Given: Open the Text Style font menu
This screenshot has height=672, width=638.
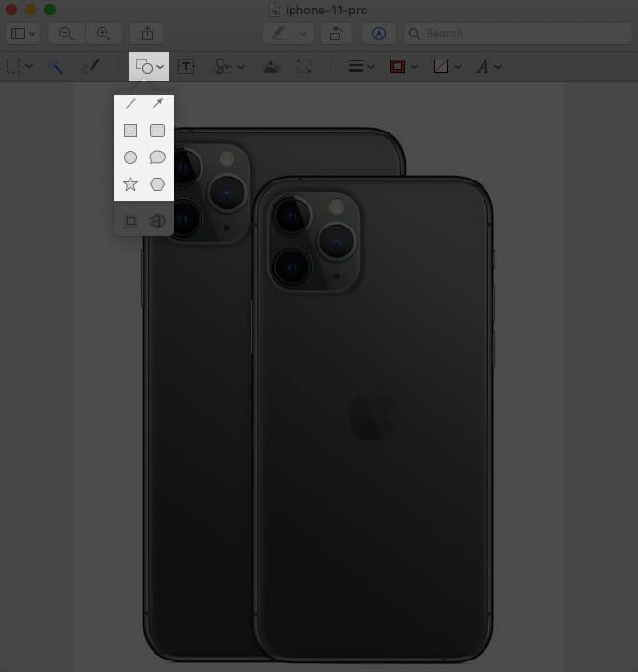Looking at the screenshot, I should (x=488, y=66).
